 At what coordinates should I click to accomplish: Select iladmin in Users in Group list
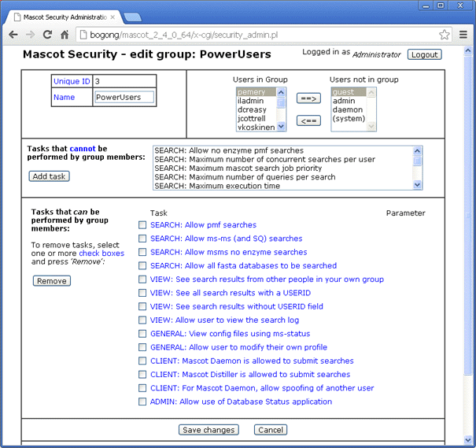256,101
